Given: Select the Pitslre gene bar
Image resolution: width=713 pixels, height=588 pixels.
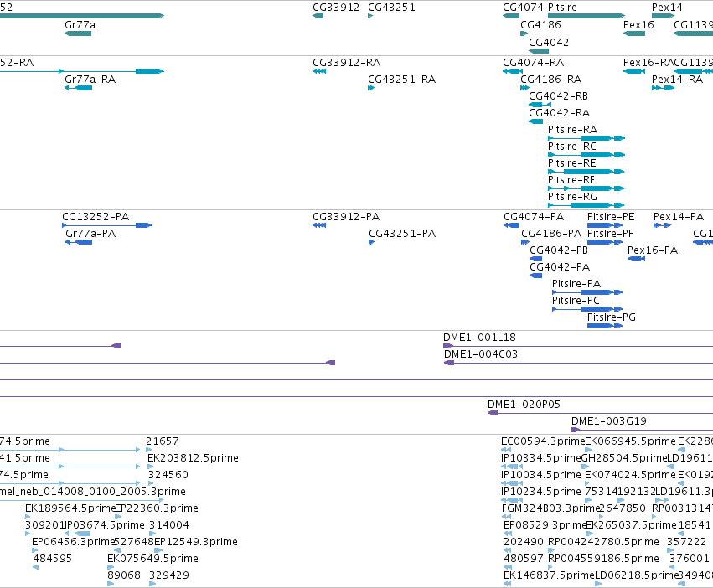Looking at the screenshot, I should [x=586, y=16].
